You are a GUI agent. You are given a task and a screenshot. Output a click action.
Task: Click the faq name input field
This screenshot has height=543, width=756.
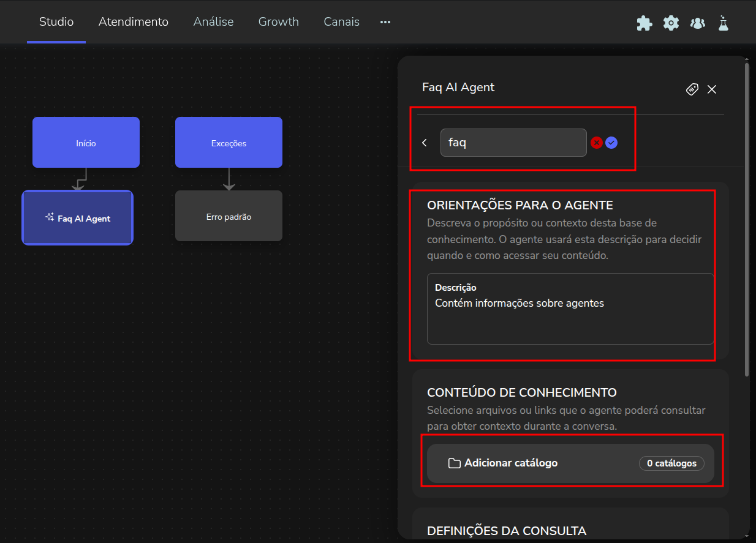(x=513, y=143)
